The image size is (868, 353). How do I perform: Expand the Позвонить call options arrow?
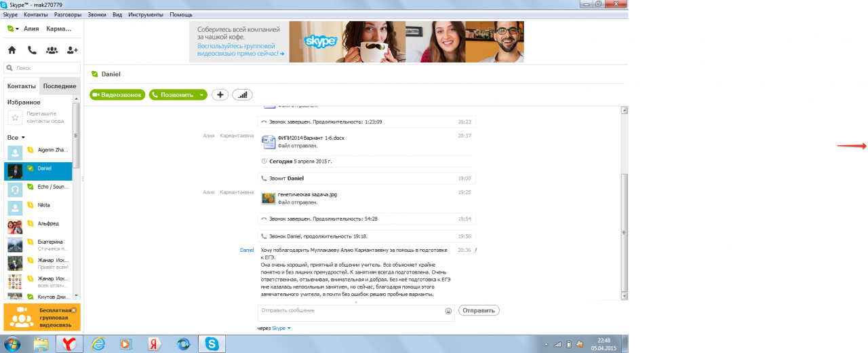[x=202, y=95]
